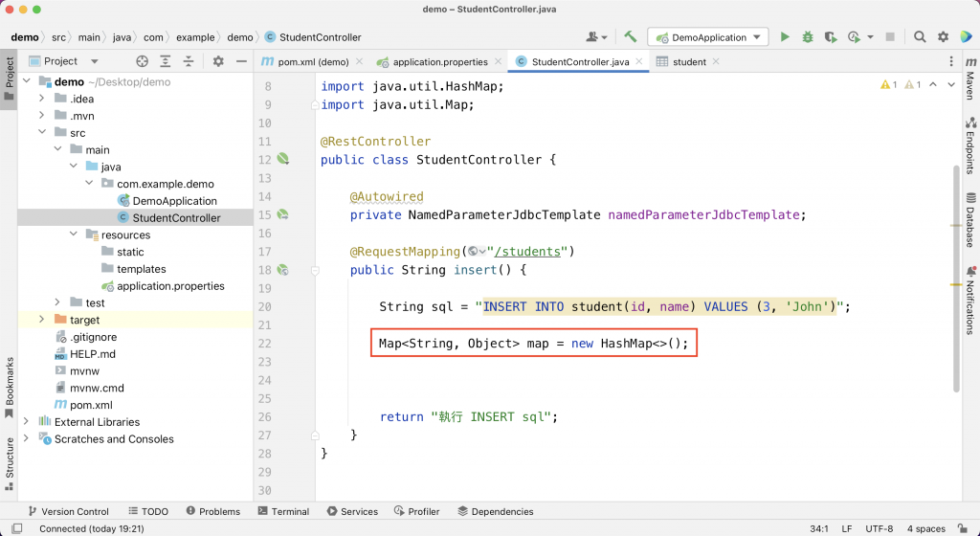Select opened file target icon in Project panel
980x536 pixels.
pos(142,61)
